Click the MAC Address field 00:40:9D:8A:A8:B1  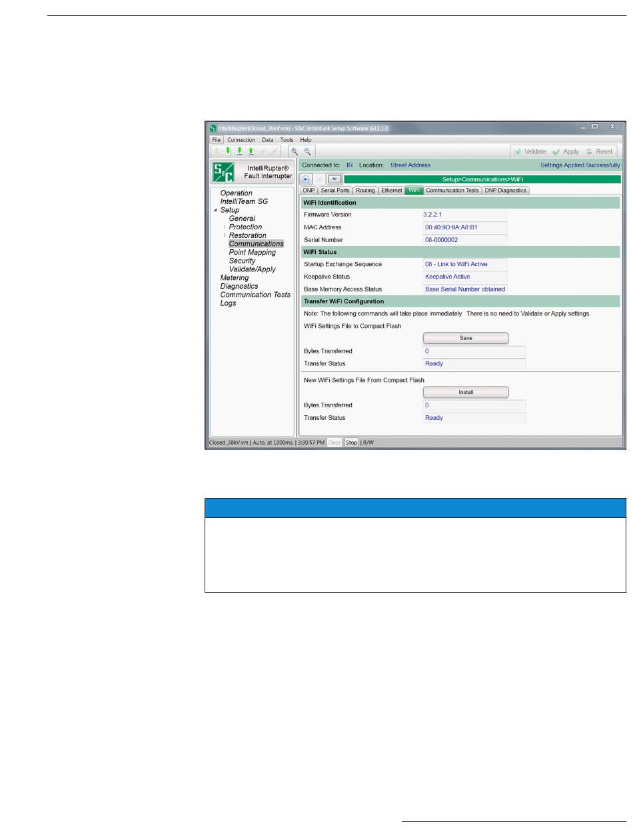tap(465, 227)
